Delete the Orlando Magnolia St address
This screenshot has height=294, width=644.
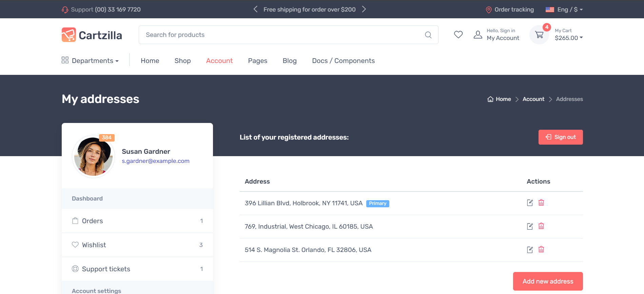pyautogui.click(x=541, y=250)
